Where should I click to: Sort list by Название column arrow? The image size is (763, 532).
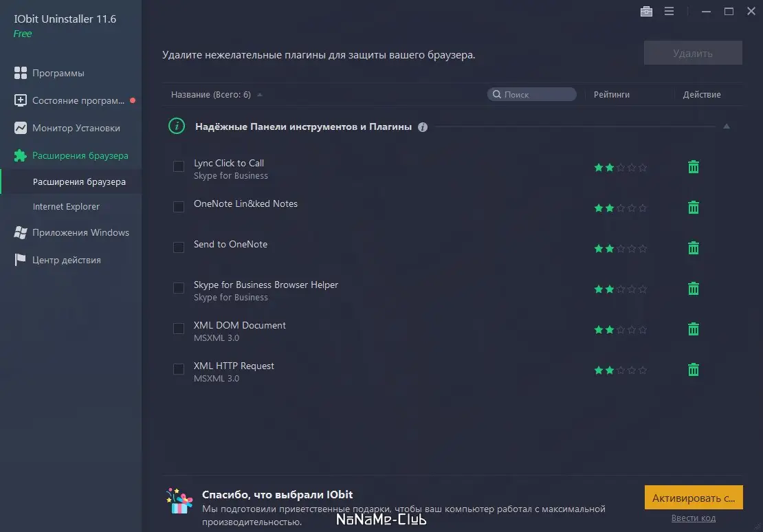[260, 95]
